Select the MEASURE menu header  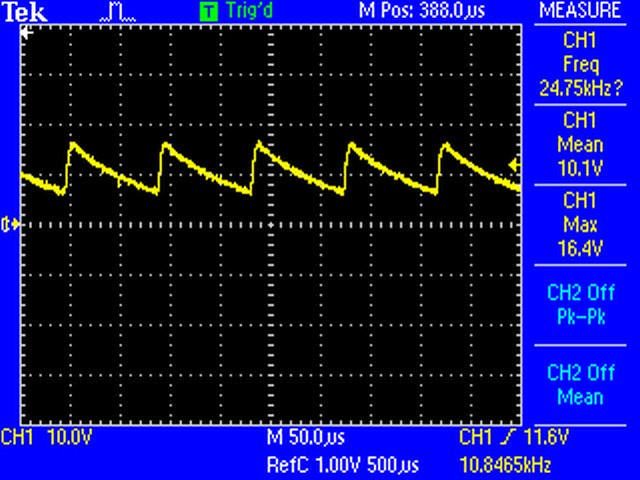(x=581, y=11)
